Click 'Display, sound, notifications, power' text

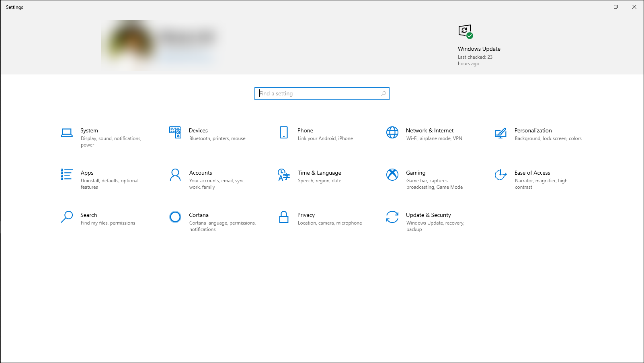coord(111,142)
